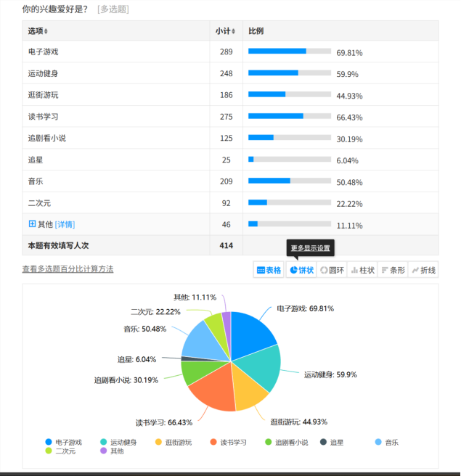Expand the 其他 row plus icon
Image resolution: width=461 pixels, height=476 pixels.
tap(32, 224)
